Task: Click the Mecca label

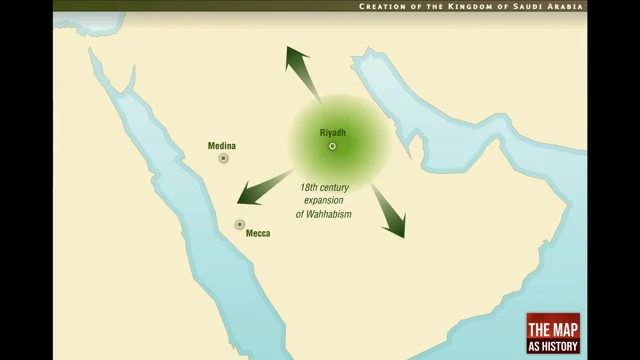Action: [258, 233]
